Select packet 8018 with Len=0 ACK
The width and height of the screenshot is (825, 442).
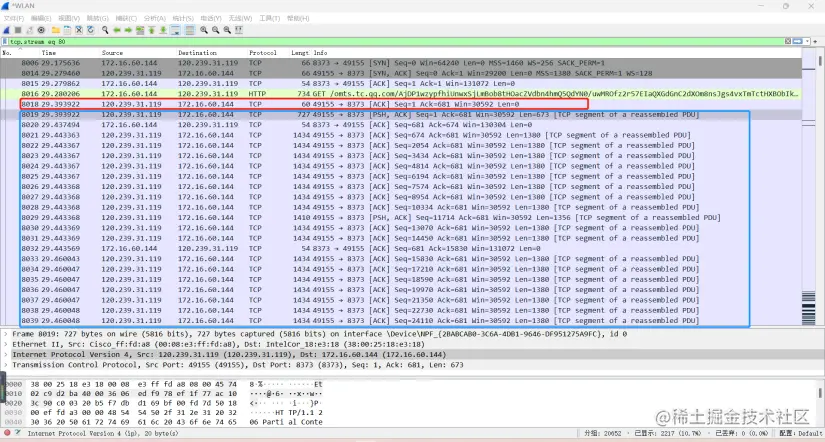coord(401,104)
